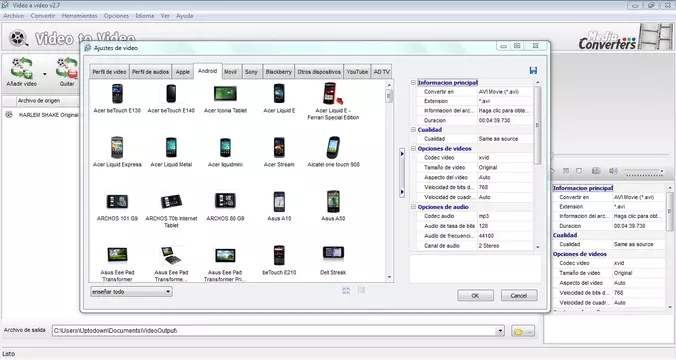676x360 pixels.
Task: Select HARLEM SHAKE Original file row
Action: click(x=41, y=115)
